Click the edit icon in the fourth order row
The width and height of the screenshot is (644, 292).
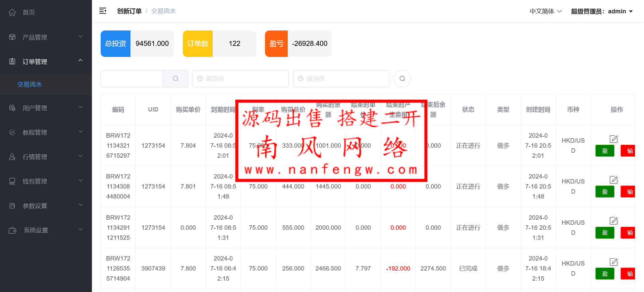click(x=613, y=262)
